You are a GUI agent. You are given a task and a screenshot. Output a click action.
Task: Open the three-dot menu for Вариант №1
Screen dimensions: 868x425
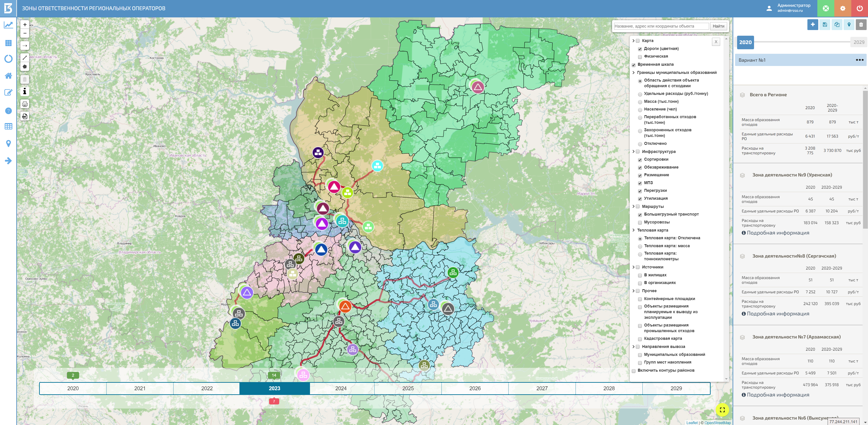point(859,60)
